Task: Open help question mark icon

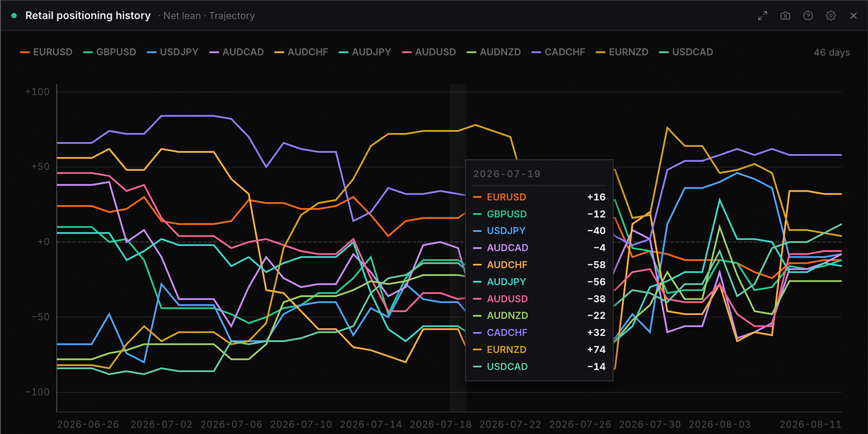Action: pyautogui.click(x=808, y=16)
